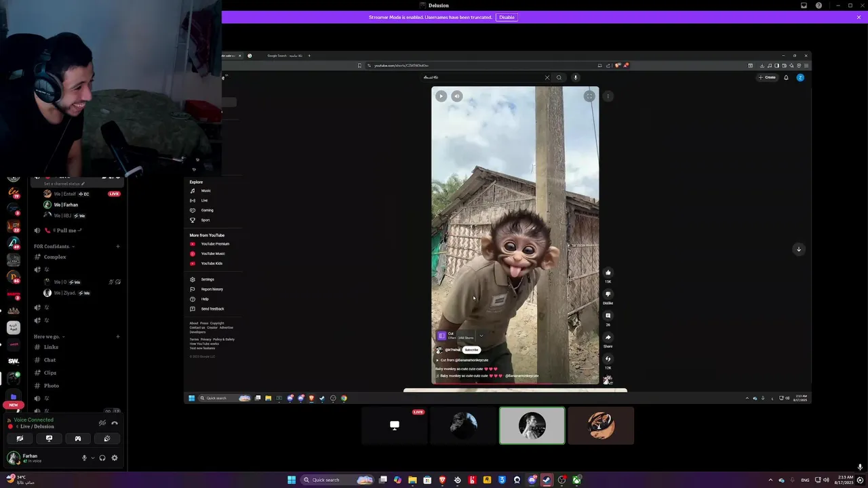The width and height of the screenshot is (868, 488).
Task: Collapse the Here we go category
Action: pos(49,336)
